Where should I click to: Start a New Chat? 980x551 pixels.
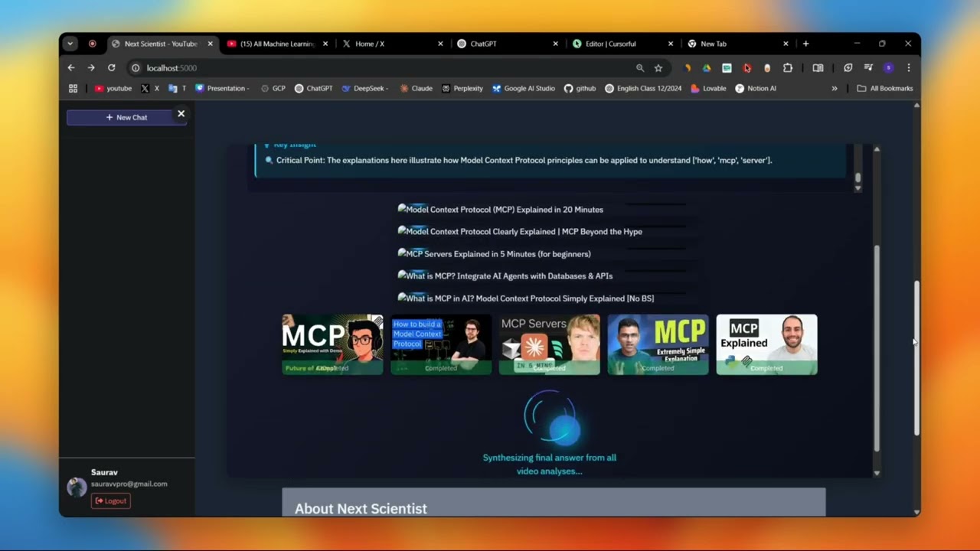(x=126, y=117)
